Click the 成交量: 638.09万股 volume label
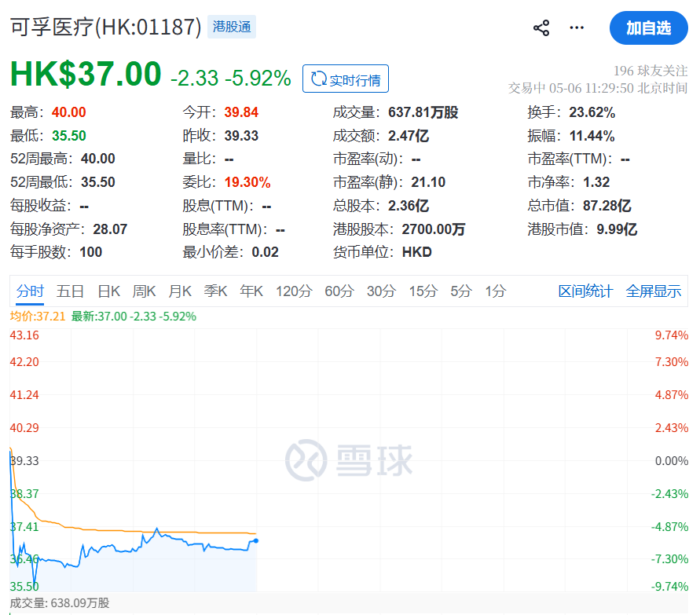This screenshot has height=615, width=700. tap(60, 603)
